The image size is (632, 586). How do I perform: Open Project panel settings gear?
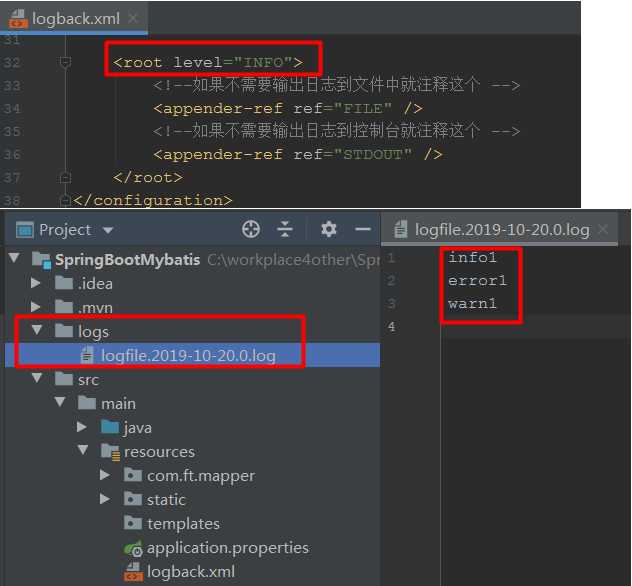coord(328,229)
